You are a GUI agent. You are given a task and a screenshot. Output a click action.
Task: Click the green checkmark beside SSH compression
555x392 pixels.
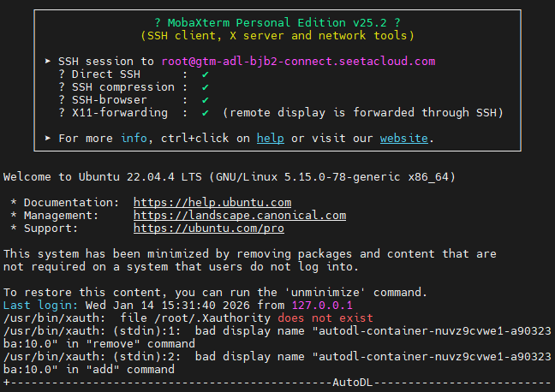click(x=205, y=87)
